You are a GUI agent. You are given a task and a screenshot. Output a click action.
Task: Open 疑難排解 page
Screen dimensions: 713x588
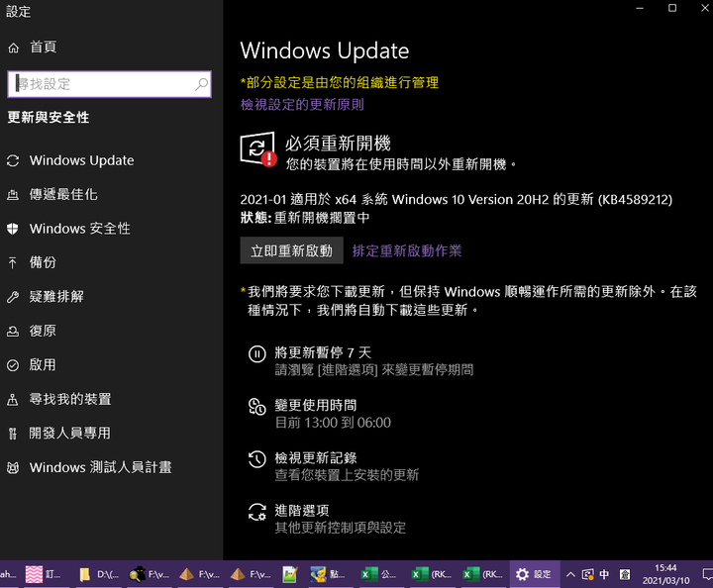56,297
